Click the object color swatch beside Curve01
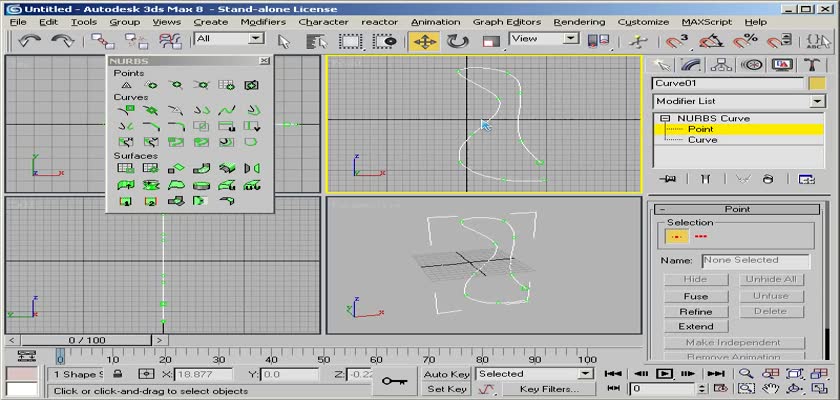 point(817,84)
